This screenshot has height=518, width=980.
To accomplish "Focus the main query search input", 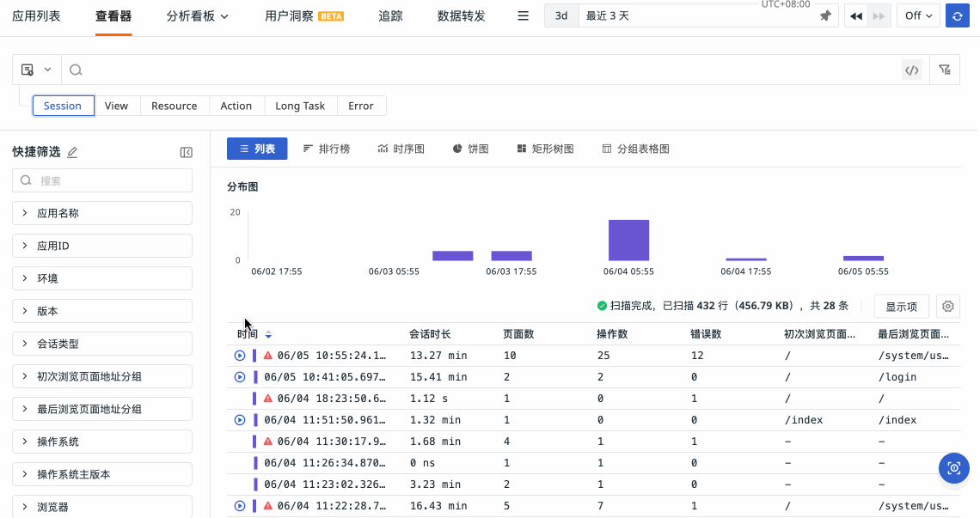I will point(481,70).
